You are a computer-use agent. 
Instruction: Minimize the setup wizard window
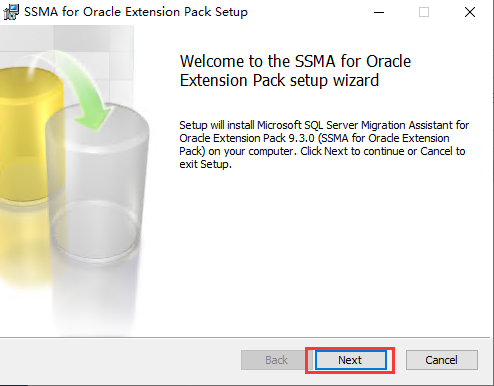pos(379,12)
